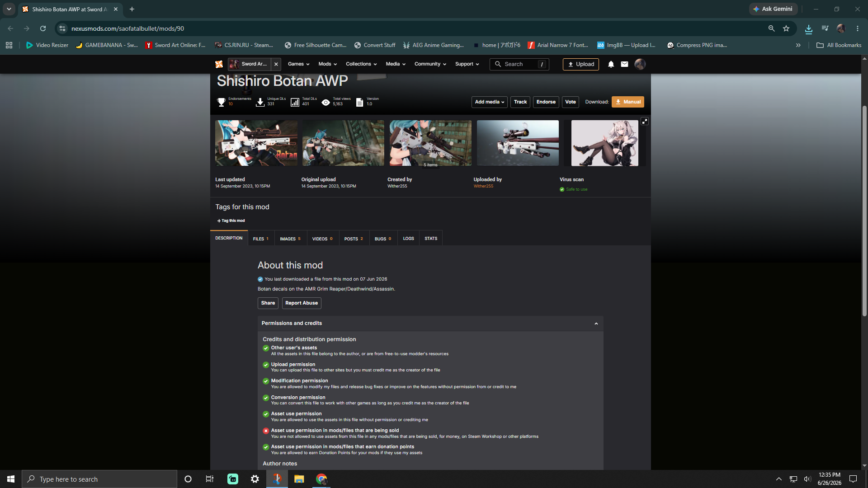This screenshot has height=488, width=868.
Task: Track this mod
Action: point(520,102)
